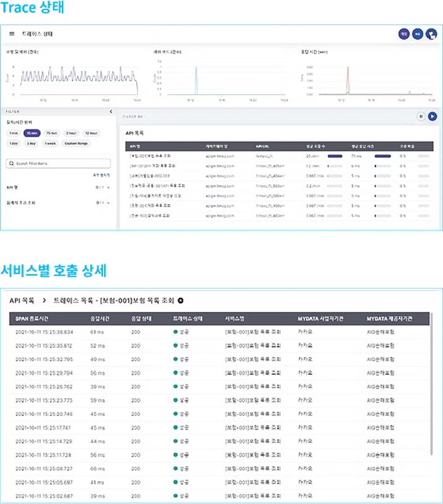Select the 2 hour time range
Image resolution: width=443 pixels, height=504 pixels.
point(71,133)
